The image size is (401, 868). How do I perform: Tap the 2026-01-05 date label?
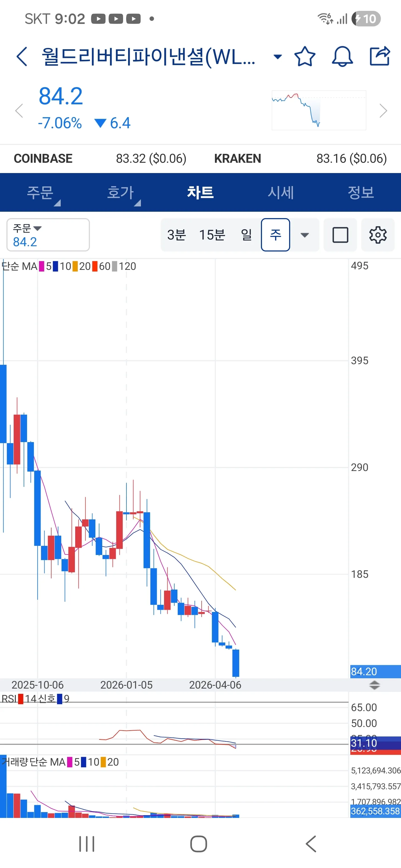pos(126,685)
